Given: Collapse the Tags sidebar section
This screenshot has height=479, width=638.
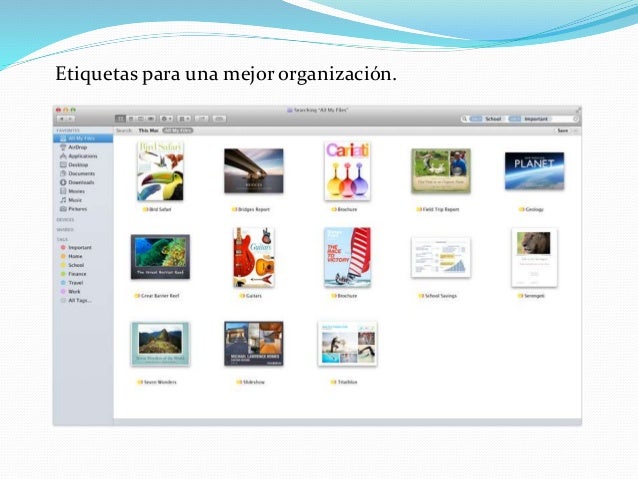Looking at the screenshot, I should coord(62,240).
